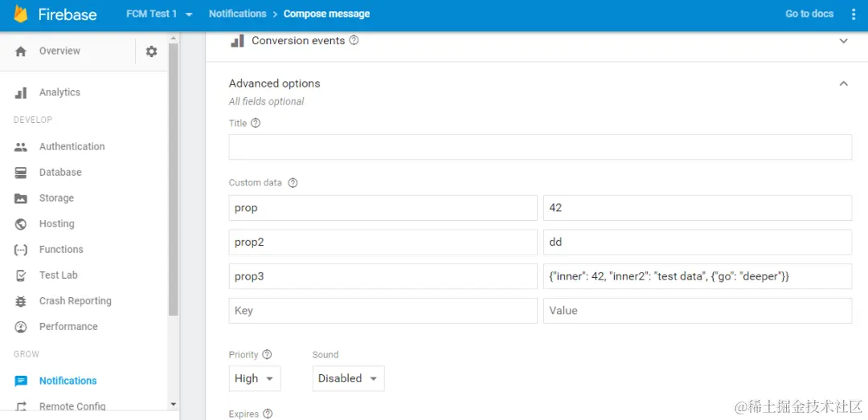Viewport: 868px width, 420px height.
Task: Open Authentication in the sidebar
Action: (72, 147)
